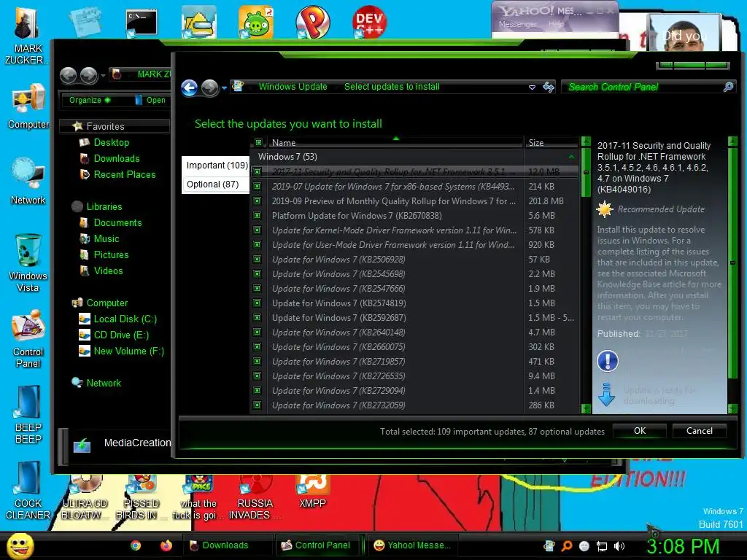Viewport: 747px width, 560px height.
Task: Click the search magnifier in Control Panel search
Action: coord(728,87)
